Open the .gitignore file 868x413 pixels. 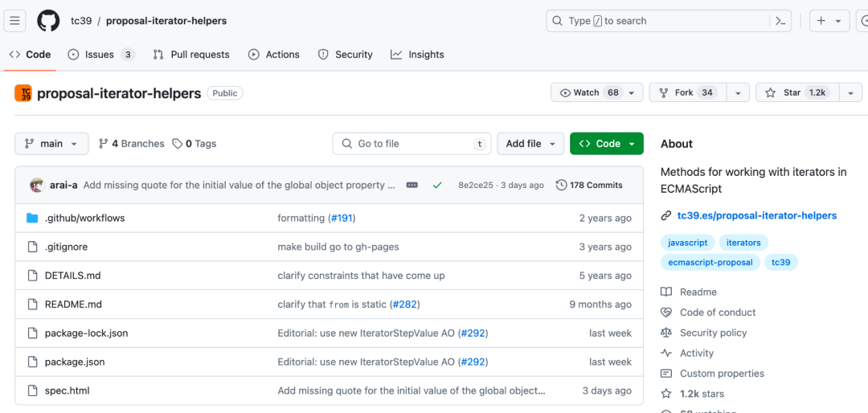pyautogui.click(x=67, y=247)
